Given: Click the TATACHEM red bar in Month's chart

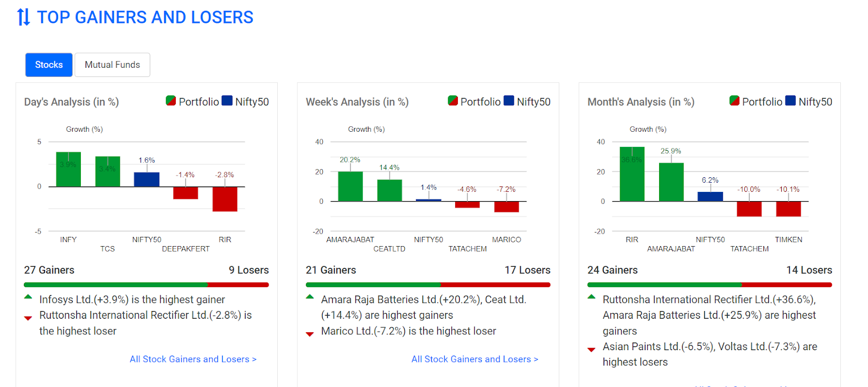Looking at the screenshot, I should tap(749, 209).
